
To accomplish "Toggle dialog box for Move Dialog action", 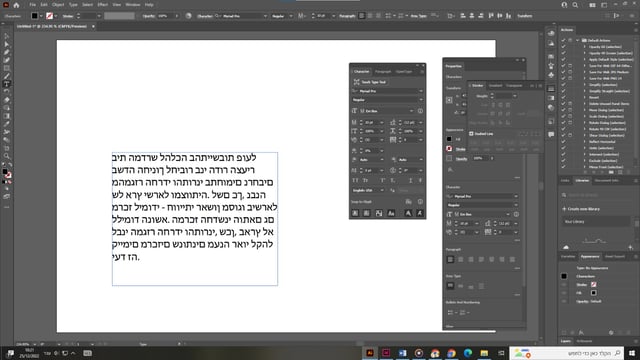I will 570,110.
